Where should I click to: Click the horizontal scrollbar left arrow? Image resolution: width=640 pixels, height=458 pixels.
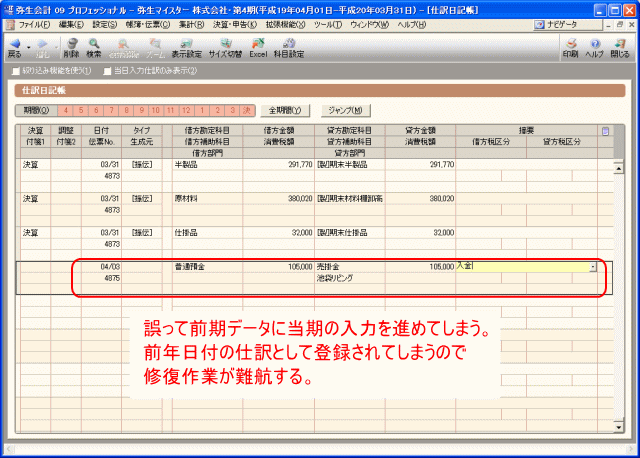click(x=10, y=449)
